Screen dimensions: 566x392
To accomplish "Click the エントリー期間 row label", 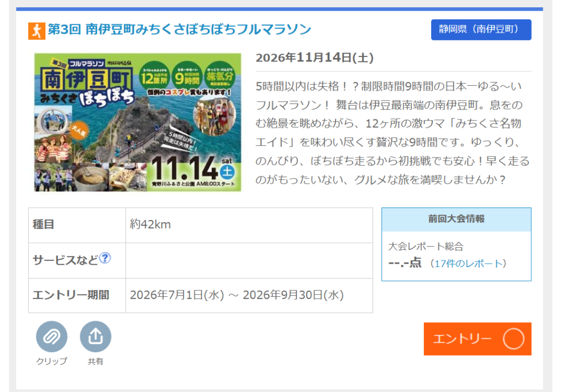I will [x=71, y=295].
